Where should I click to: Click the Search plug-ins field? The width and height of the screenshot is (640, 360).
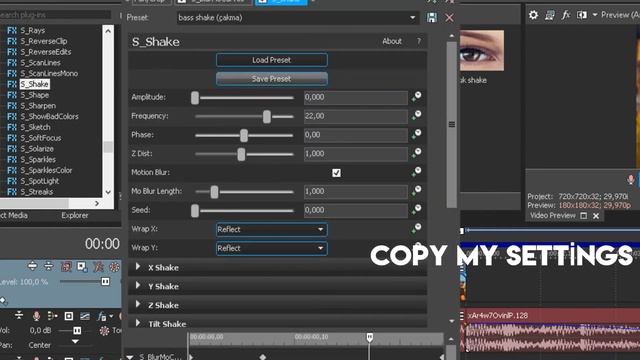click(55, 15)
